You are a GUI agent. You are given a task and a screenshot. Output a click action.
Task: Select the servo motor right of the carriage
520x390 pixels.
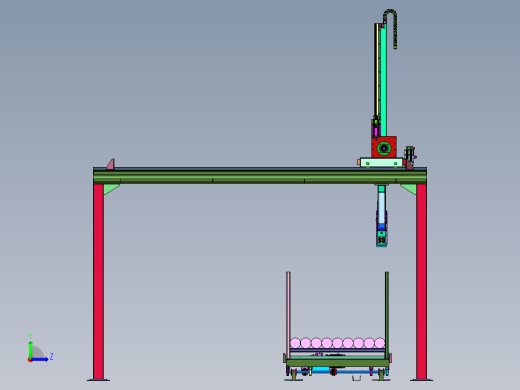click(x=410, y=155)
